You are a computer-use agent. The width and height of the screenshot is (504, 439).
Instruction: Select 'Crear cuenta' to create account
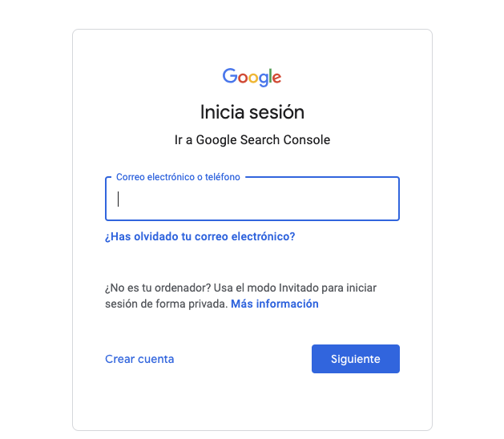[x=139, y=359]
